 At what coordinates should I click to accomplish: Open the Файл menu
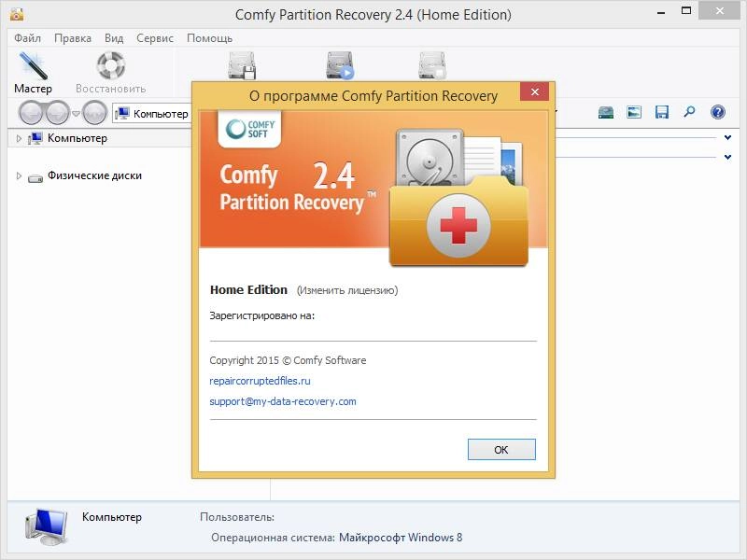(28, 38)
